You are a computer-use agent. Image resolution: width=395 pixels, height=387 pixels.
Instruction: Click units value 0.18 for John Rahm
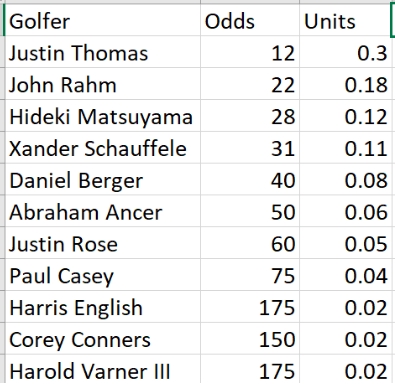(345, 84)
